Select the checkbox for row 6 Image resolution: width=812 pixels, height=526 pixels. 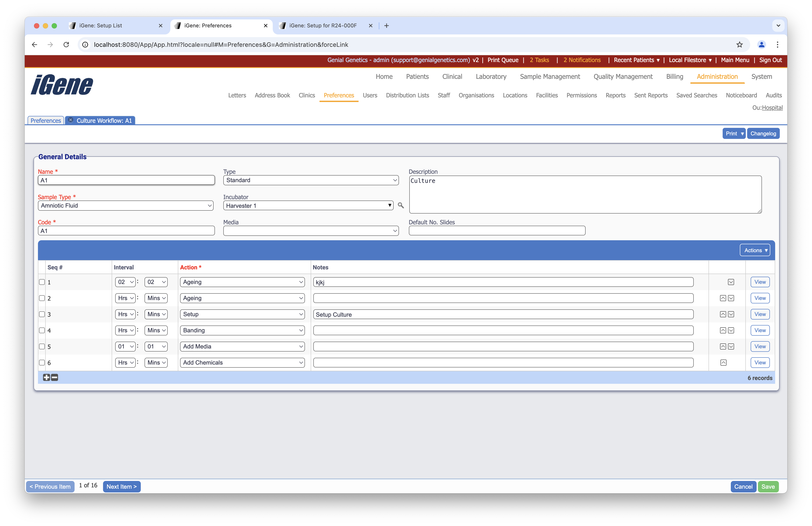click(42, 363)
